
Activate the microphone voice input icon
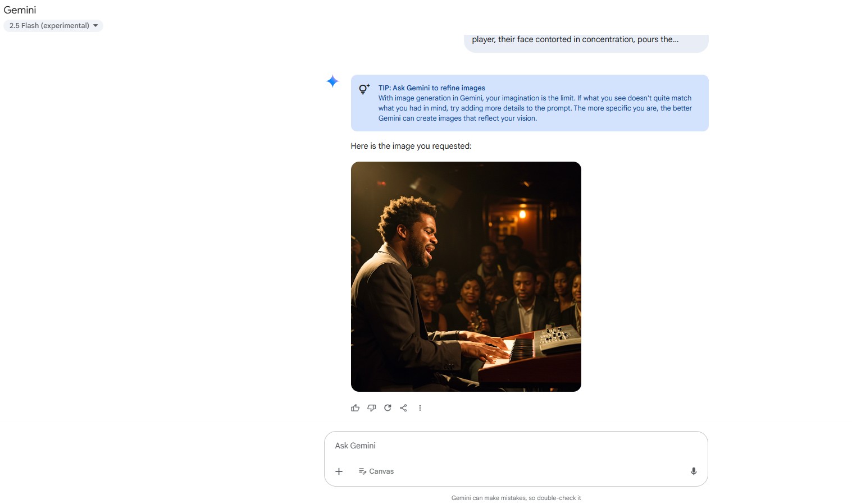pyautogui.click(x=694, y=471)
